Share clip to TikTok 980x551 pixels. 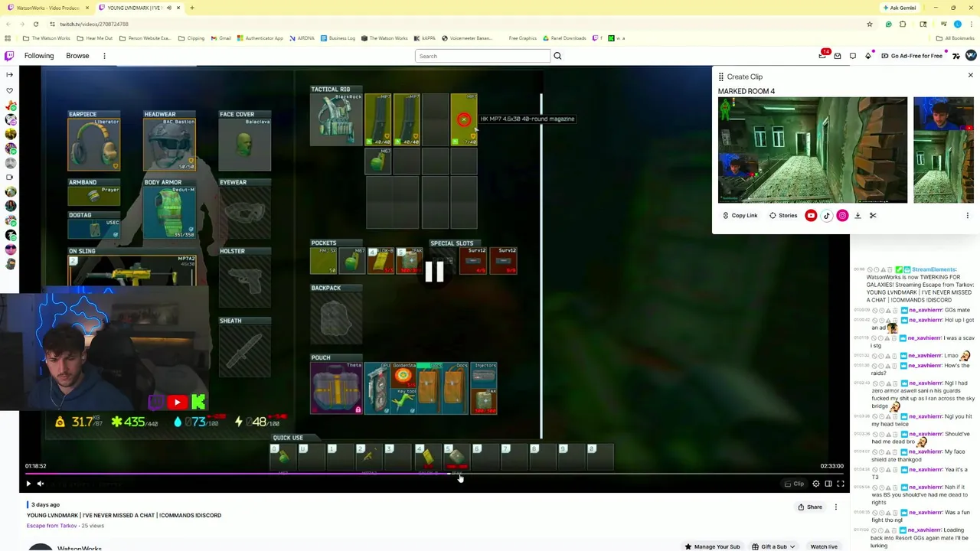(x=827, y=216)
